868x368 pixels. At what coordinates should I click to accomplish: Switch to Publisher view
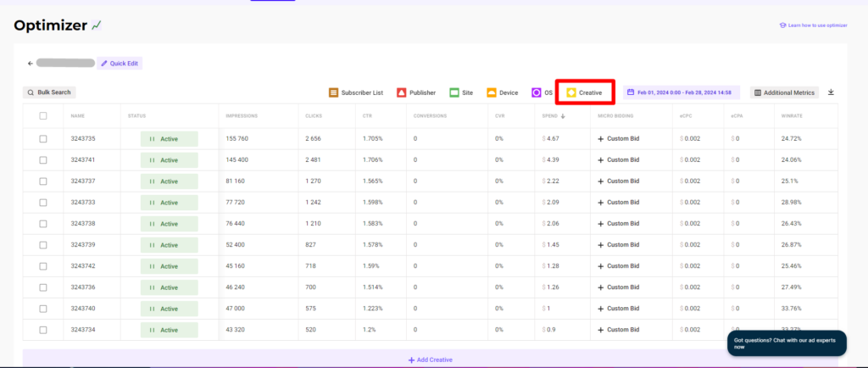click(x=416, y=93)
